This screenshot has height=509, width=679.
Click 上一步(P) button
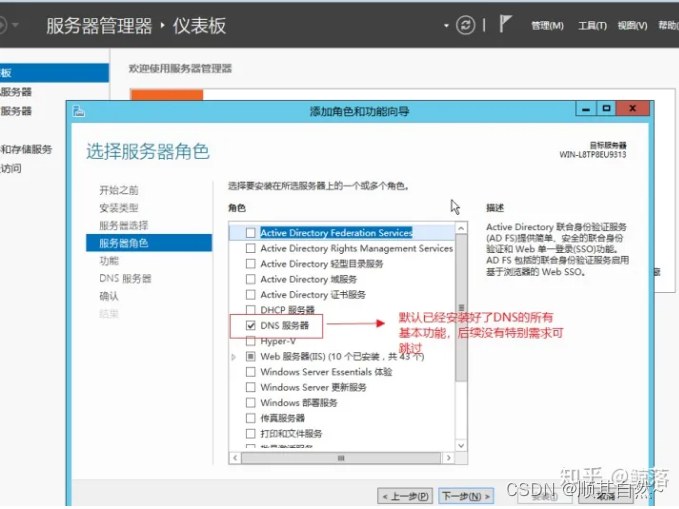coord(405,496)
